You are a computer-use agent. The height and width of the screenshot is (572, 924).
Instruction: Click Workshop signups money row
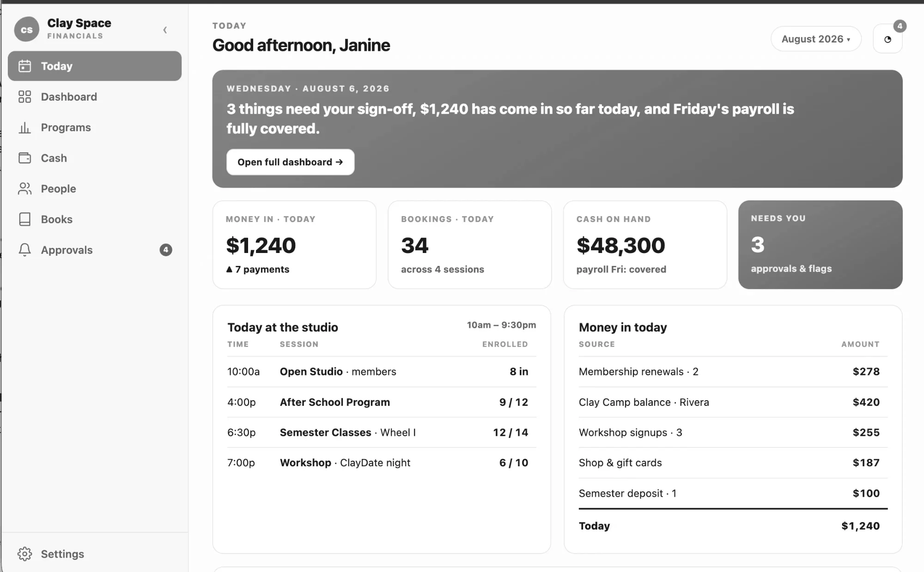(x=733, y=433)
